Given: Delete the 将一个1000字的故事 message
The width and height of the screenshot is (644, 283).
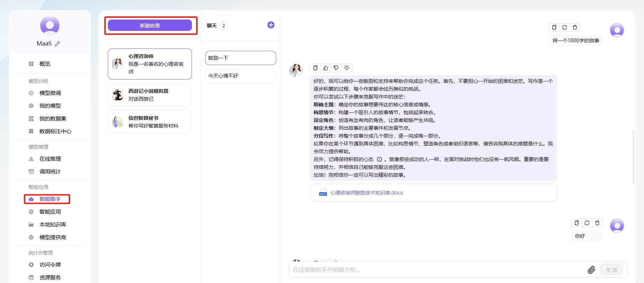Looking at the screenshot, I should (x=575, y=27).
